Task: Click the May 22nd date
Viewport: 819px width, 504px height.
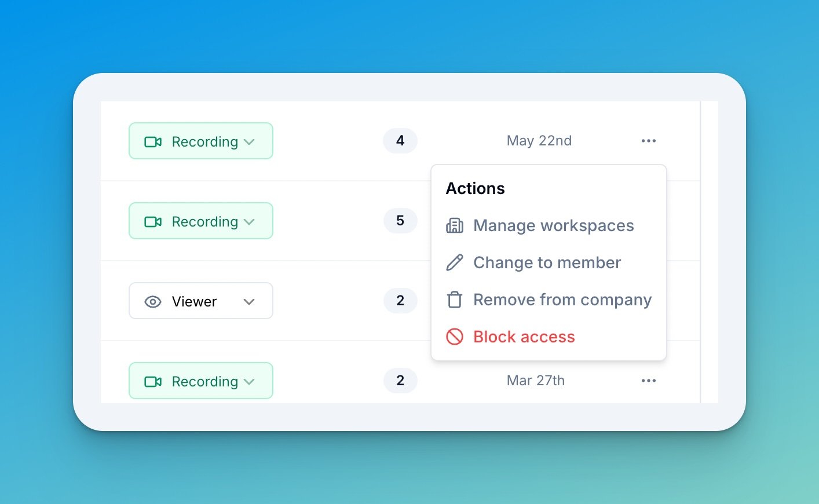Action: point(539,141)
